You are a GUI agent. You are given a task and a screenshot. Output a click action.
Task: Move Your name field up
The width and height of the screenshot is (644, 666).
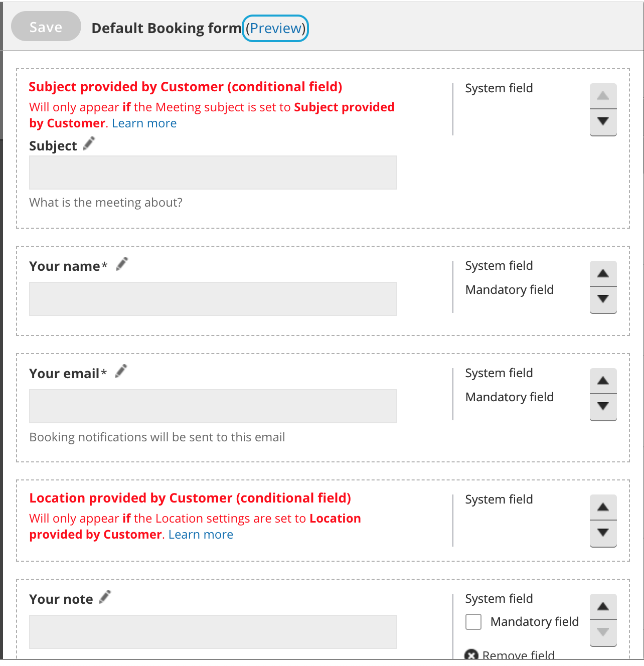click(x=603, y=274)
